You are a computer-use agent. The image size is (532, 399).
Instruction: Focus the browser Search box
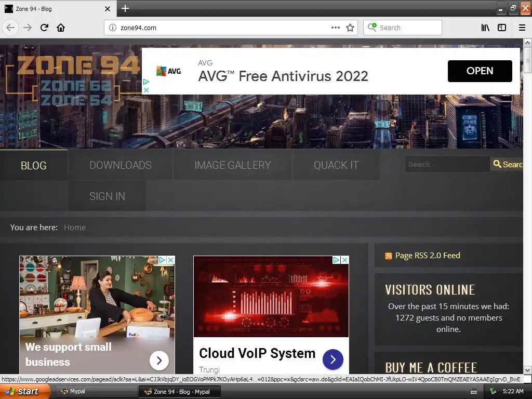403,28
